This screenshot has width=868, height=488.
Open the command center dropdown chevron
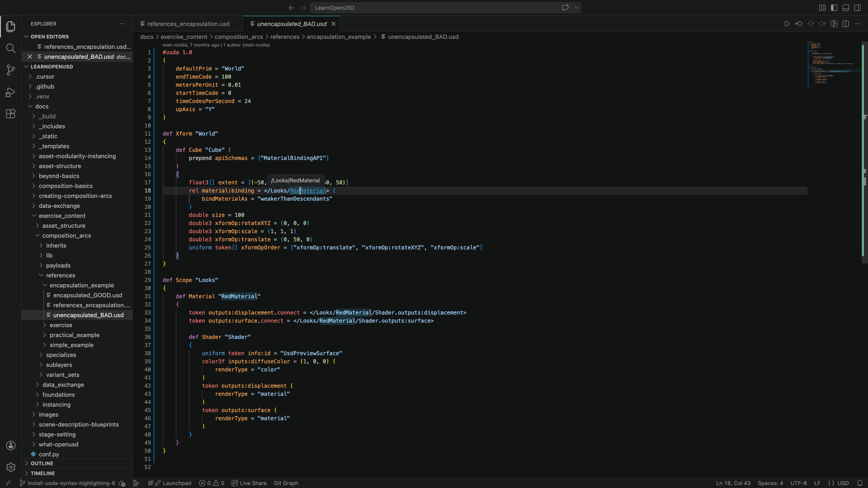click(576, 8)
